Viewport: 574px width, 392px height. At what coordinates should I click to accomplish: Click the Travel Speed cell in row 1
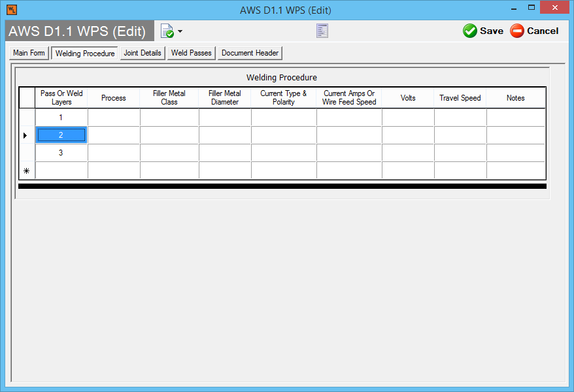(460, 118)
